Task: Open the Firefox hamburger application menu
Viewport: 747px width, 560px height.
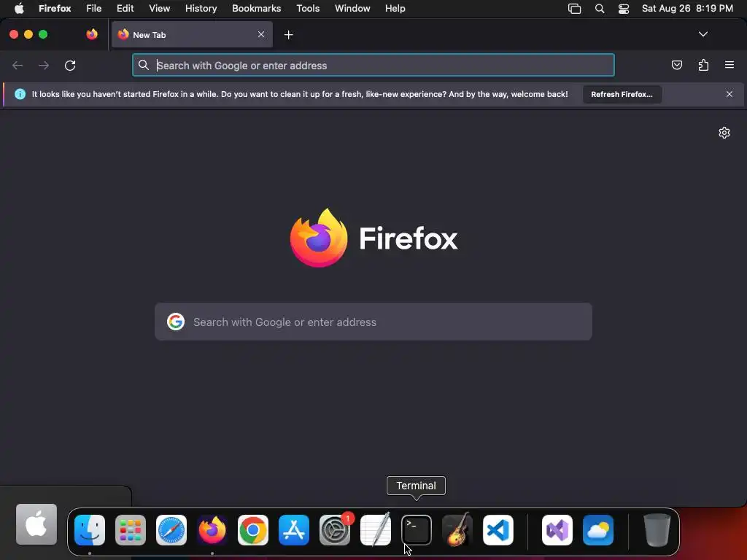Action: pyautogui.click(x=729, y=65)
